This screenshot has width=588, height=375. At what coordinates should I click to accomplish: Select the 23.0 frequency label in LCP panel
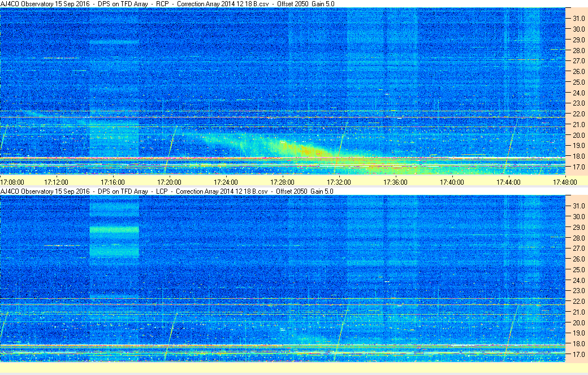tap(578, 291)
